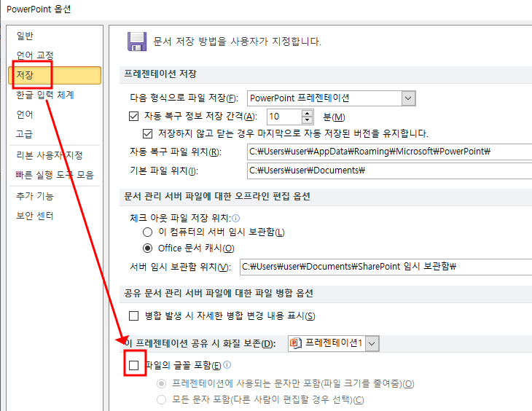Viewport: 532px width, 411px height.
Task: Open the 언어 options category
Action: (25, 114)
